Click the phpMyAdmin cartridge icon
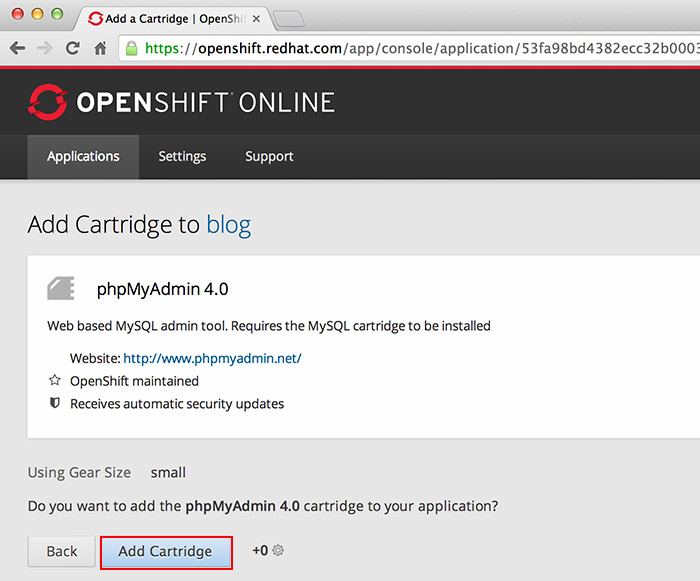The width and height of the screenshot is (700, 581). click(61, 288)
